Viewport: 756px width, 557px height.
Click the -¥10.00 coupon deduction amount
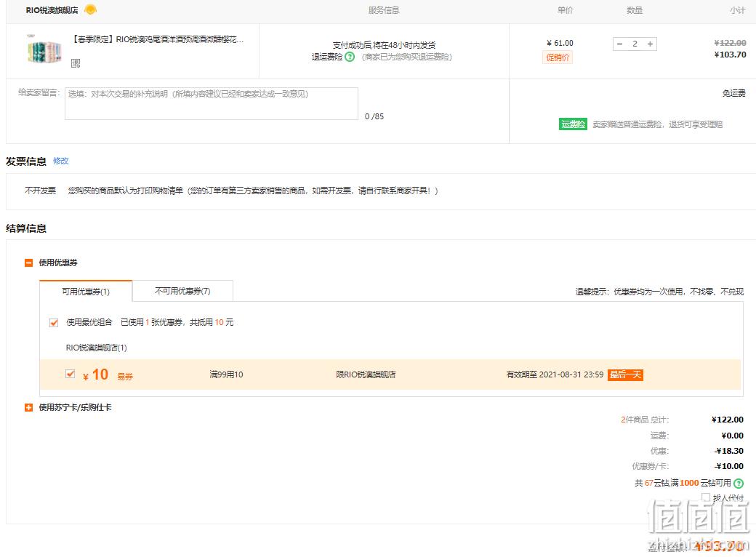click(729, 466)
